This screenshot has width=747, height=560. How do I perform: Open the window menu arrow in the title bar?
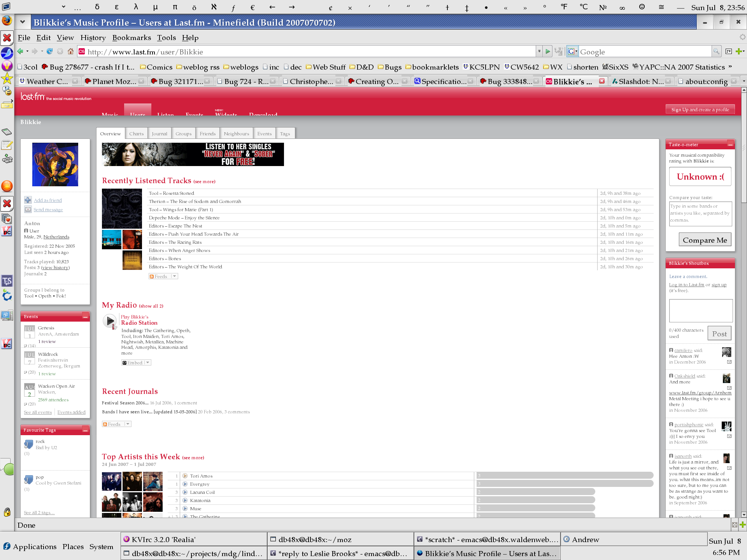23,22
